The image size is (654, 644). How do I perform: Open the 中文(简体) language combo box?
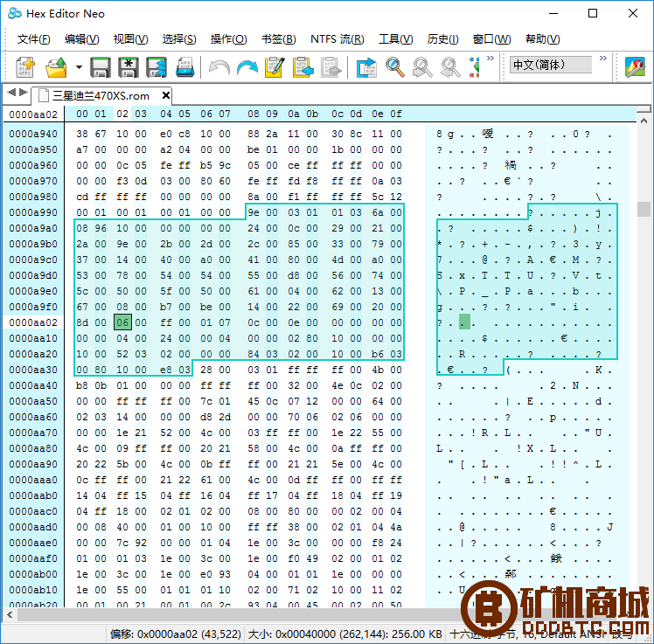pos(551,65)
